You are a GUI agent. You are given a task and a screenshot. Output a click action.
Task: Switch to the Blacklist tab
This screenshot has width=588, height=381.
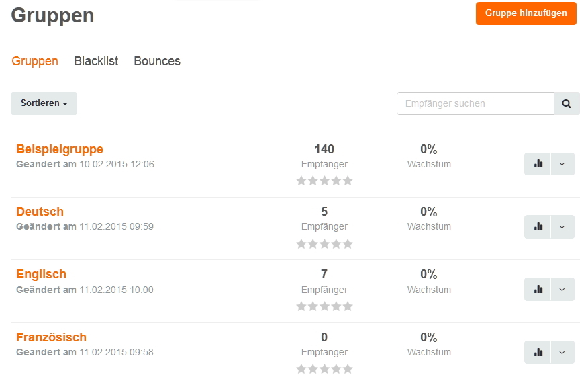[96, 60]
